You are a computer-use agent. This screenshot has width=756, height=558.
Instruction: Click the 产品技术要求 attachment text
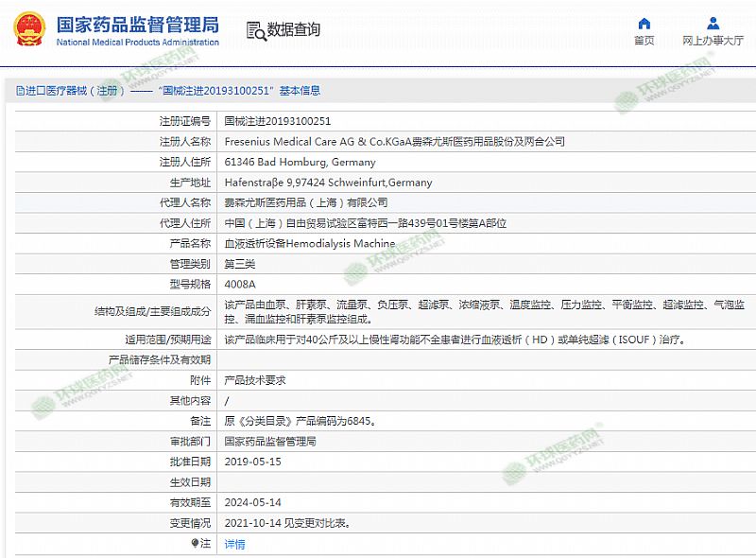(x=254, y=380)
